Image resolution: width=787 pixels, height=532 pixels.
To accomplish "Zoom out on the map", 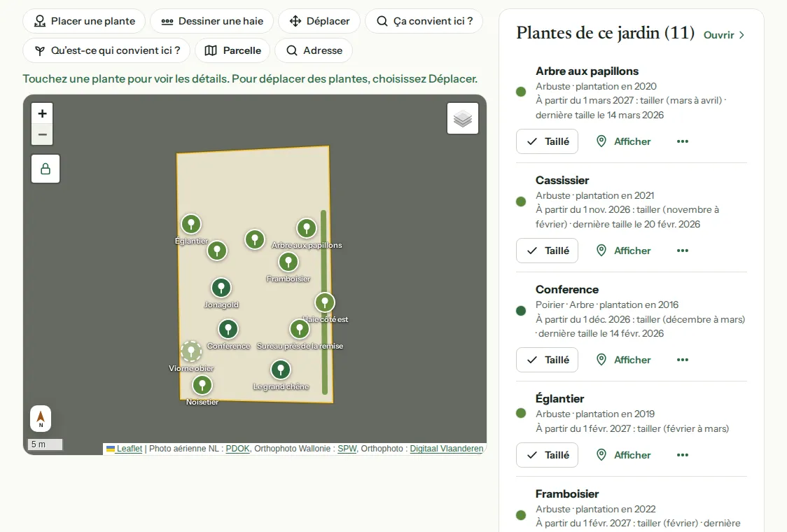I will coord(42,134).
